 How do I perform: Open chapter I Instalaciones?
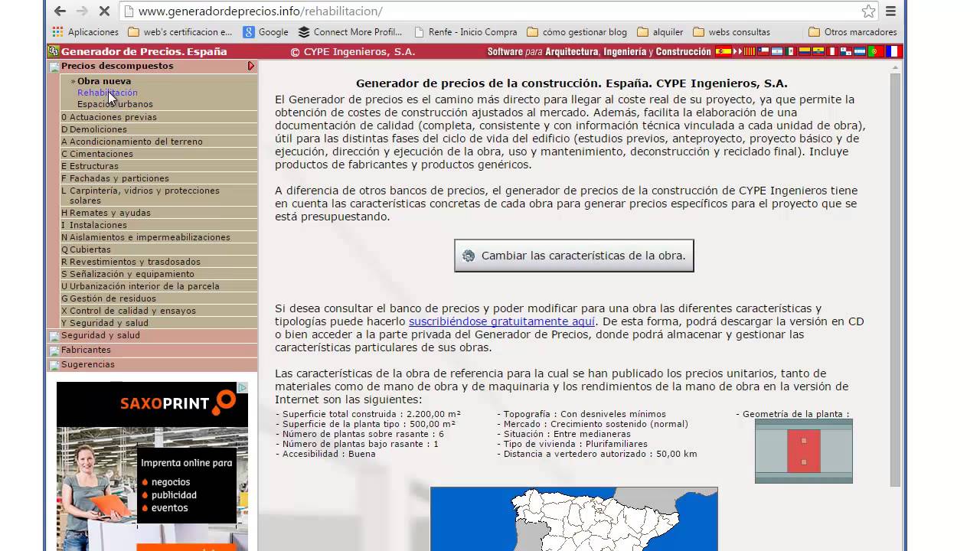[158, 225]
